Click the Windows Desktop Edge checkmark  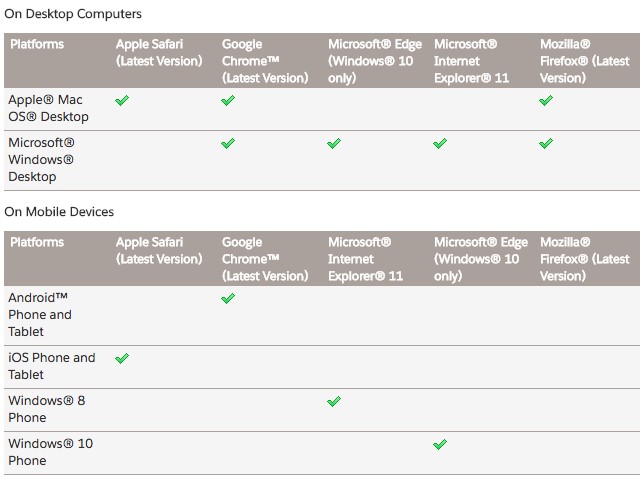point(334,144)
